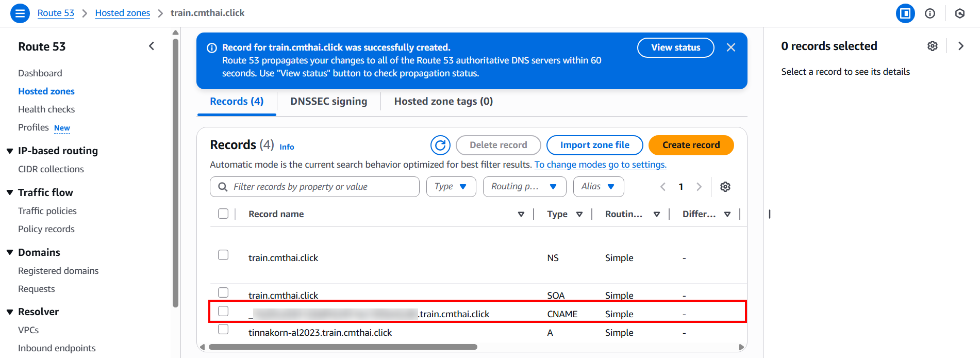This screenshot has height=358, width=980.
Task: Open the info circle icon in top bar
Action: pos(930,13)
